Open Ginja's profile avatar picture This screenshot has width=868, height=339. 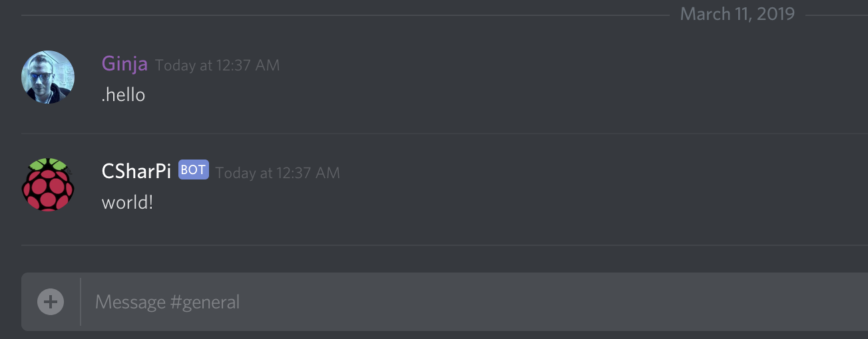click(48, 77)
